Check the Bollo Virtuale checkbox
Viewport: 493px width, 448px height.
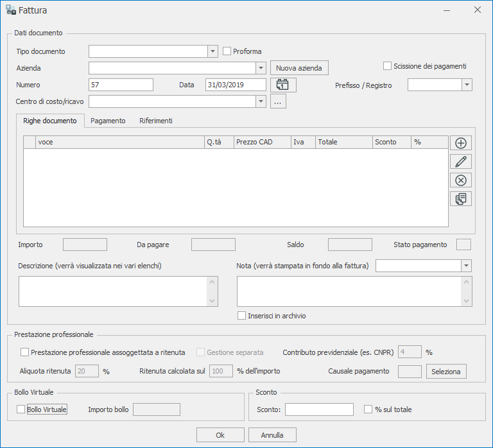tap(21, 409)
